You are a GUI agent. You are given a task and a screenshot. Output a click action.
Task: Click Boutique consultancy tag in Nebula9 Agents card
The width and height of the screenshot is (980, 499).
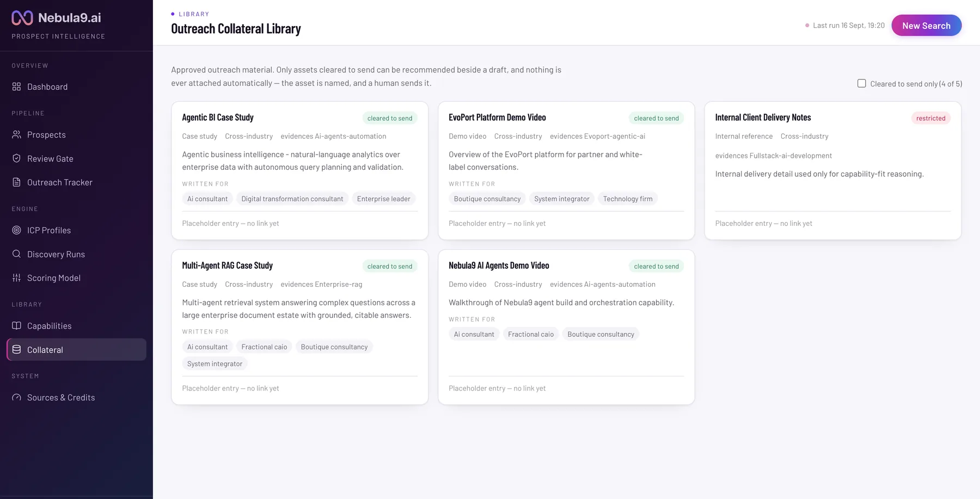[601, 334]
